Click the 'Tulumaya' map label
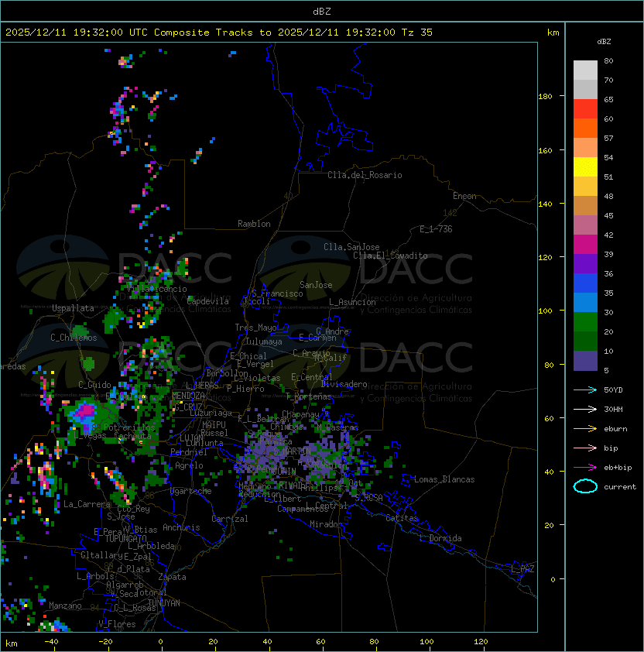 [x=264, y=341]
